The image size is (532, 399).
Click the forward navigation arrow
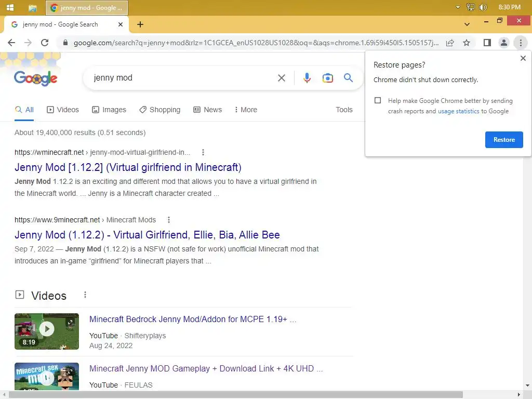[28, 43]
